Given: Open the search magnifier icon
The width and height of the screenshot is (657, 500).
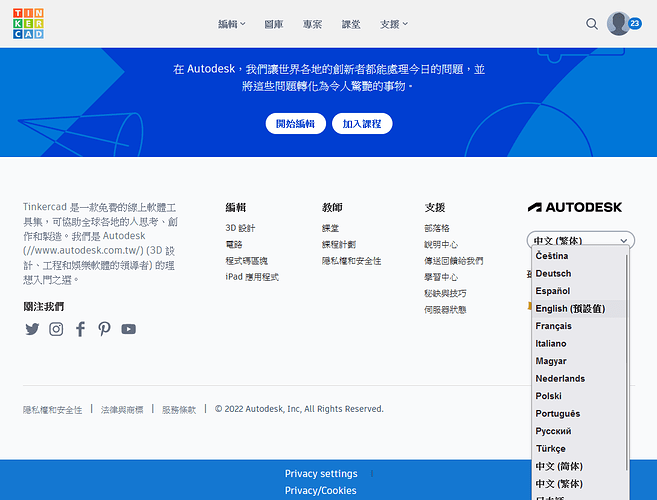Looking at the screenshot, I should click(592, 24).
